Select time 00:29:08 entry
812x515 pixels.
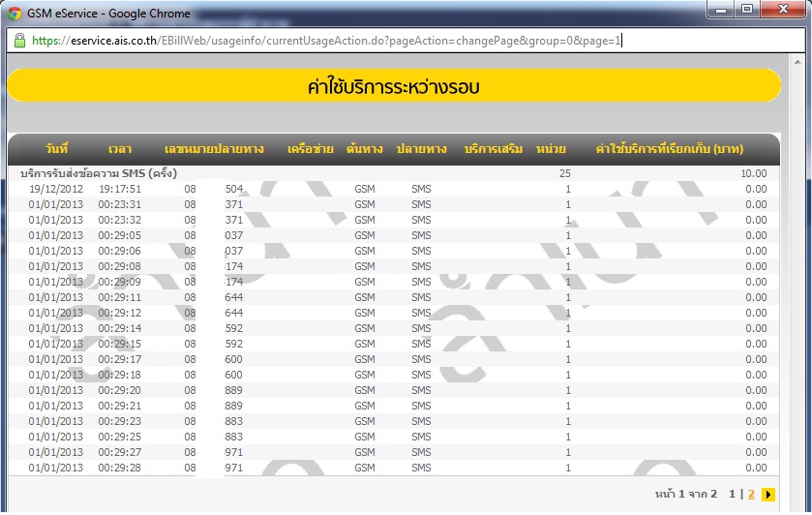pos(120,266)
